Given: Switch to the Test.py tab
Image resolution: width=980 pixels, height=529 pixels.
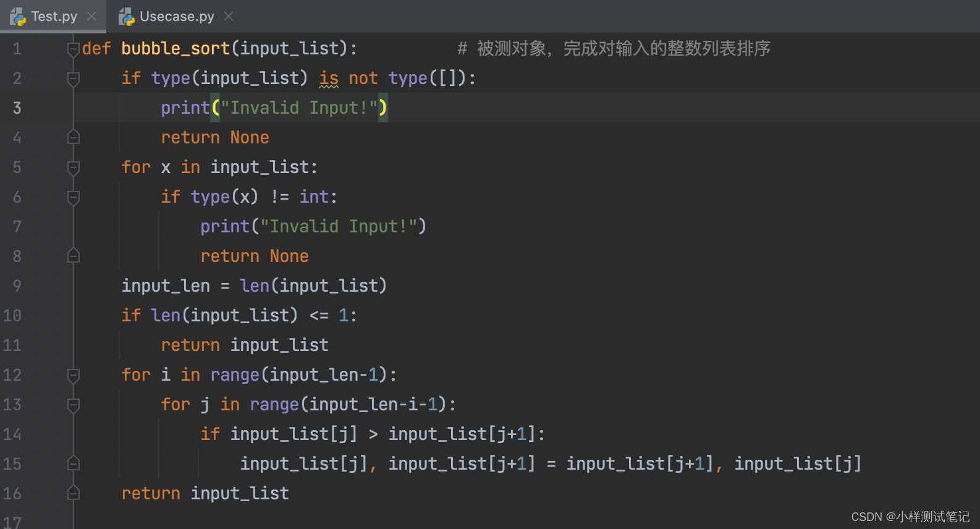Looking at the screenshot, I should pyautogui.click(x=54, y=16).
